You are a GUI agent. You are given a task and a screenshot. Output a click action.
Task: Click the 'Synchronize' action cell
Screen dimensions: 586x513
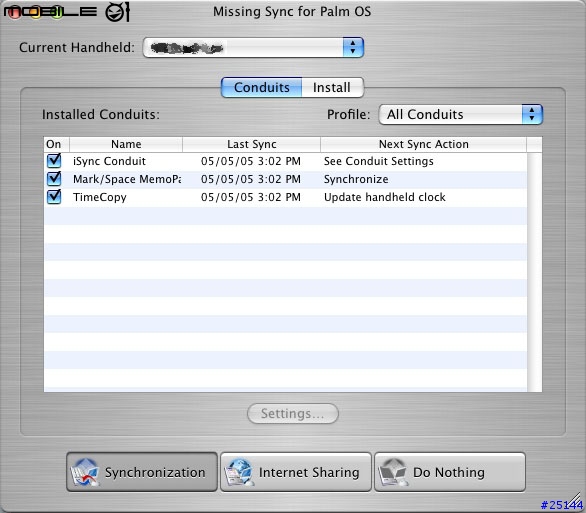(356, 179)
